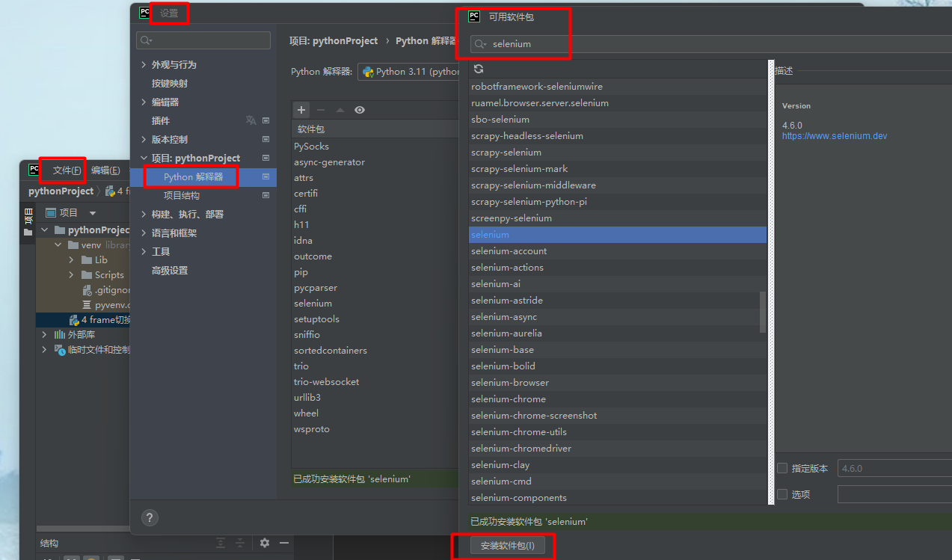Select selenium-chromedriver in available packages
Screen dimensions: 952x560
tap(618, 448)
